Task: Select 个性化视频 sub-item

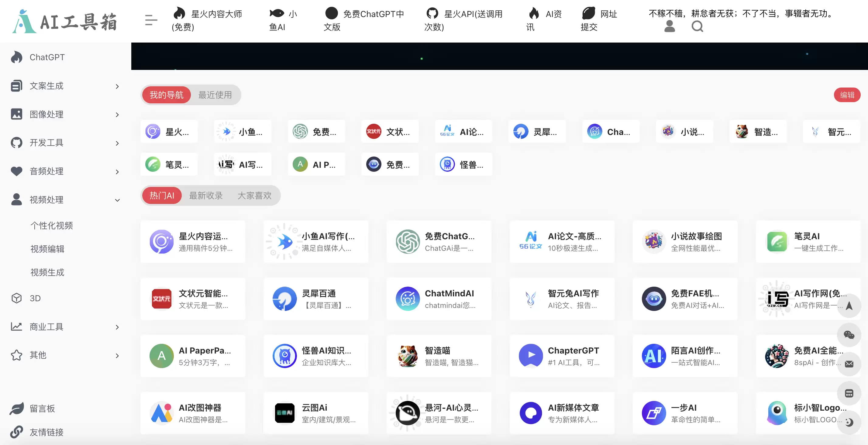Action: (52, 226)
